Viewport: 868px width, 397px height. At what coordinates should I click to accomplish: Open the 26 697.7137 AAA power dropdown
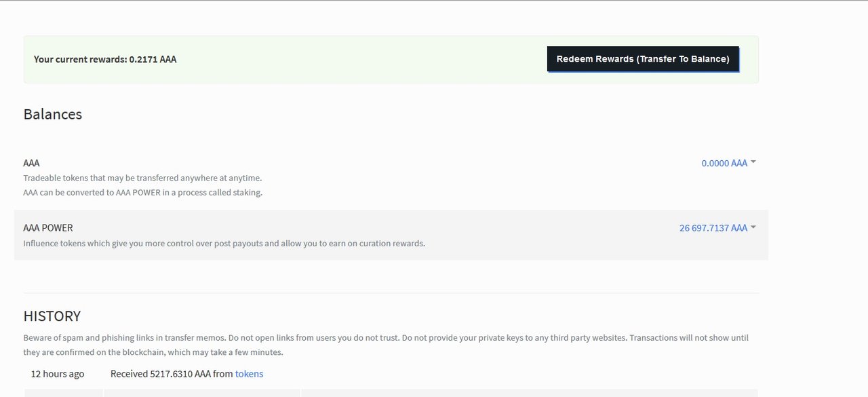coord(713,228)
